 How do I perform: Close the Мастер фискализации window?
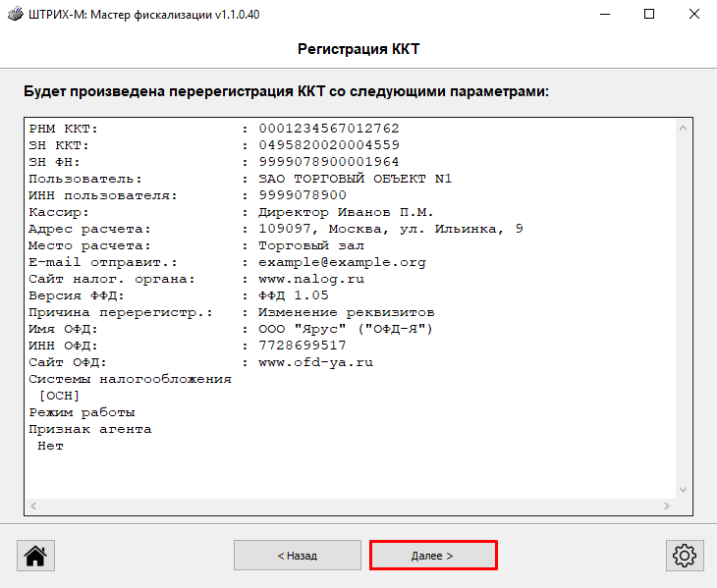coord(693,15)
